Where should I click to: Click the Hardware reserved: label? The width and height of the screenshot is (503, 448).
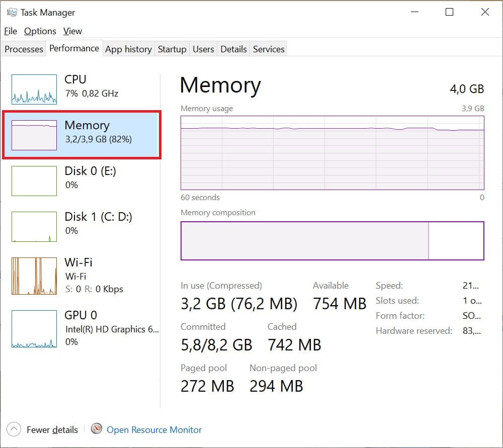414,331
